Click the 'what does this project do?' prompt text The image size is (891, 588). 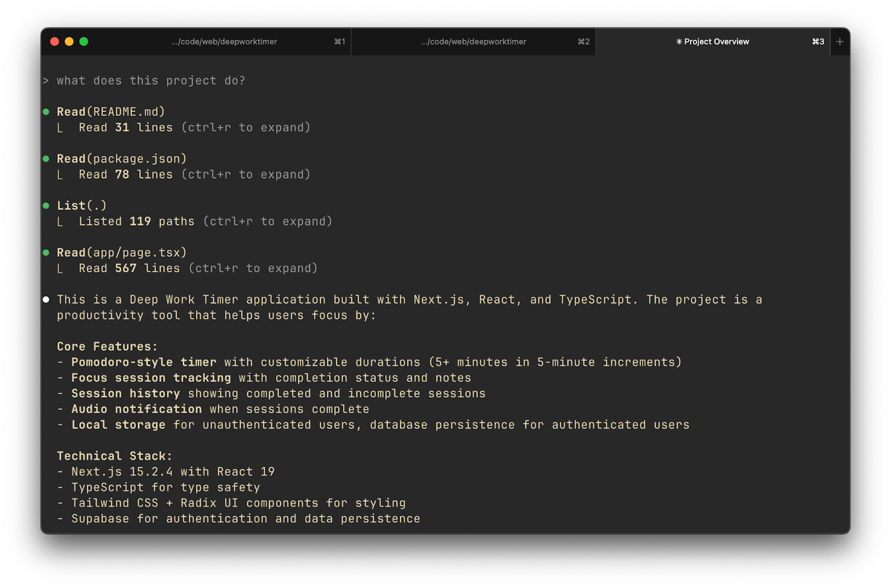(x=151, y=81)
